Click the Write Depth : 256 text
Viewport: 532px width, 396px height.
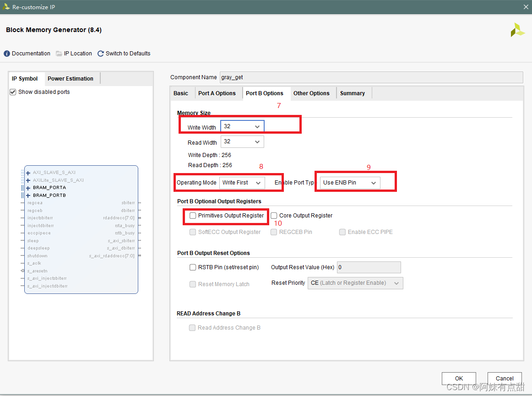click(209, 155)
